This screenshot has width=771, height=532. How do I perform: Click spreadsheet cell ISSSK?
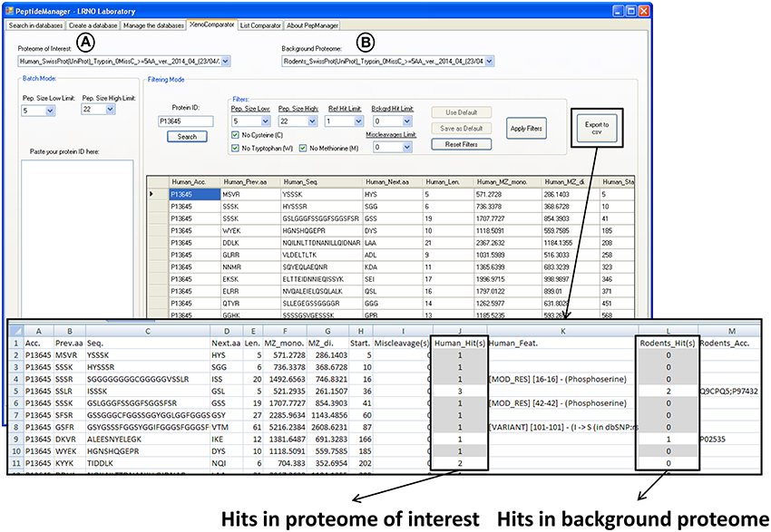(148, 392)
